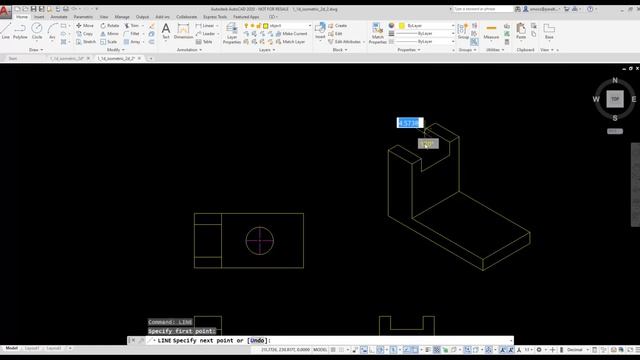The width and height of the screenshot is (640, 360).
Task: Click the Leader tool
Action: coord(205,33)
